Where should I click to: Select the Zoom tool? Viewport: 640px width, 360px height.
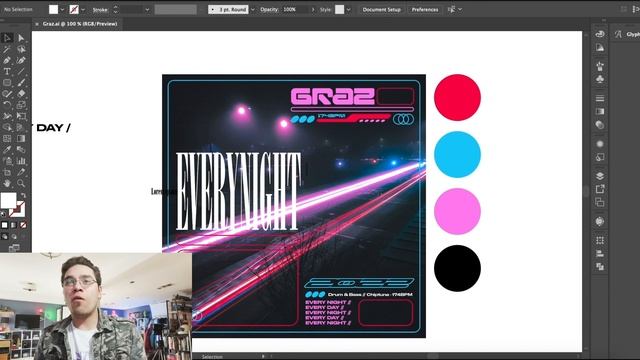(x=21, y=183)
